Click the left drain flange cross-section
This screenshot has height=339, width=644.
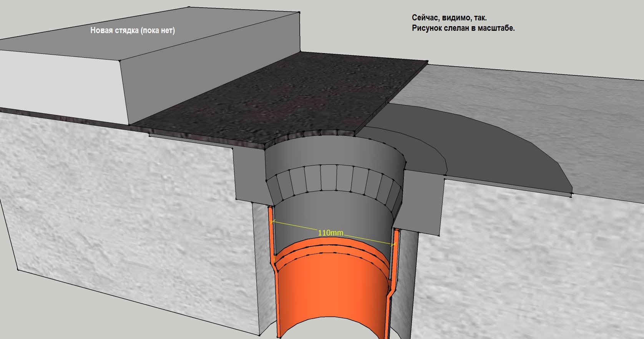250,173
